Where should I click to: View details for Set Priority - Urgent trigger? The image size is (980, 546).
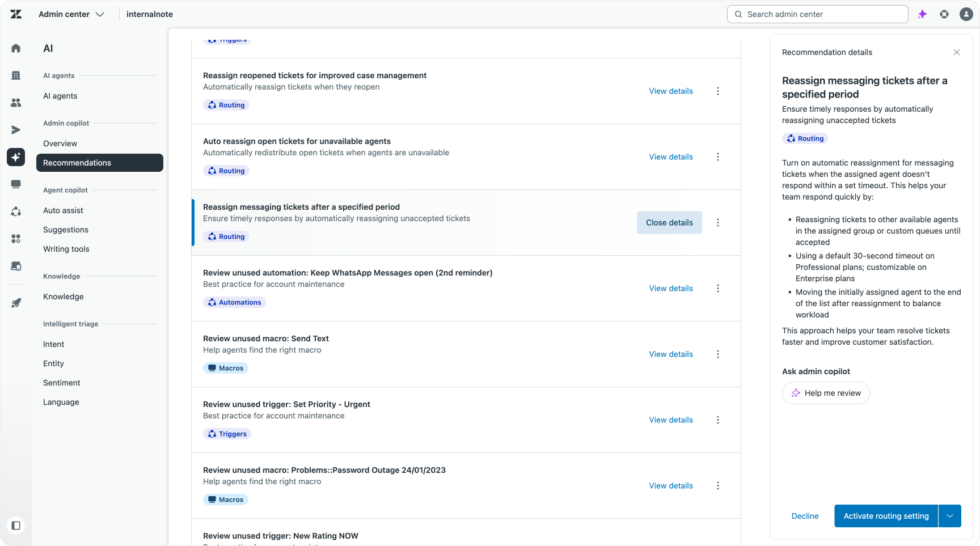(671, 420)
